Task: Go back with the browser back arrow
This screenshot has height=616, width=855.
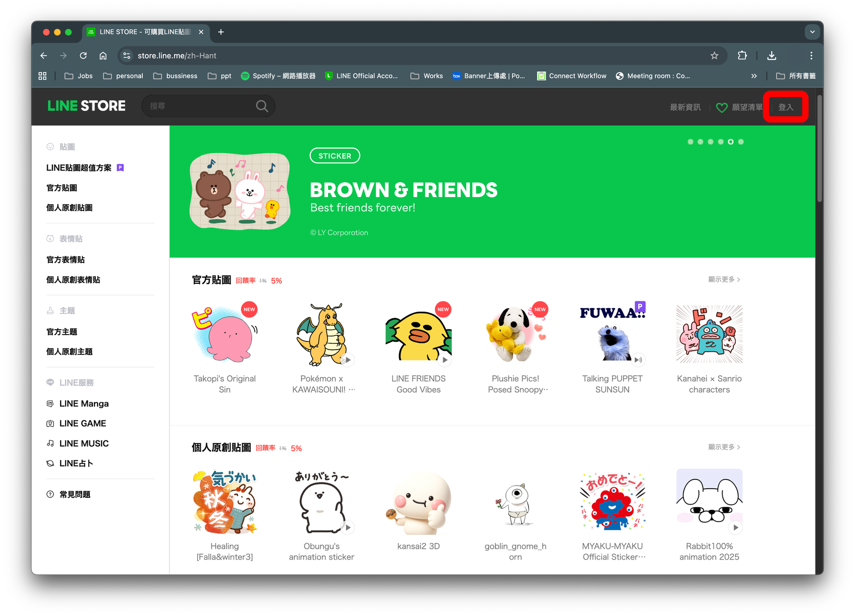Action: pos(44,55)
